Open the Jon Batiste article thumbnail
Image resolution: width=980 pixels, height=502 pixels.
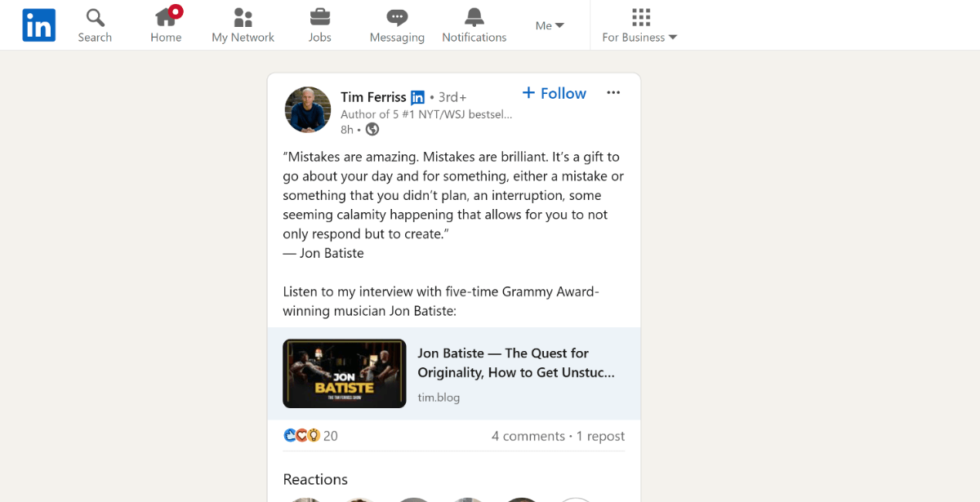(x=345, y=374)
